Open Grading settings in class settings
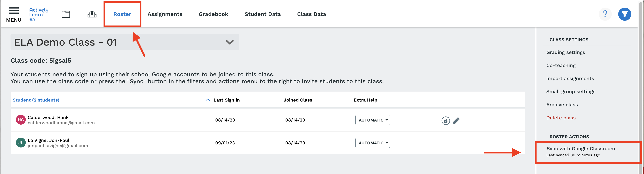The height and width of the screenshot is (174, 644). tap(565, 52)
